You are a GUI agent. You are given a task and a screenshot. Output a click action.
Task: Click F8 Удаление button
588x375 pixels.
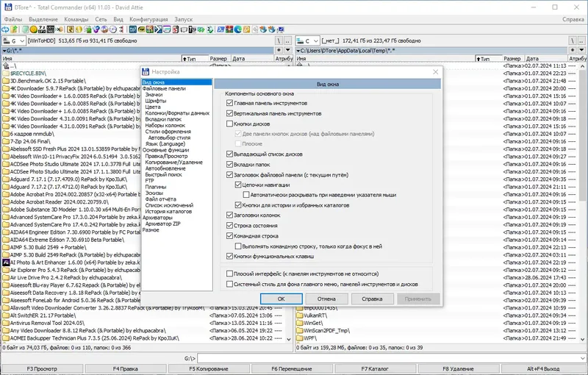(458, 368)
